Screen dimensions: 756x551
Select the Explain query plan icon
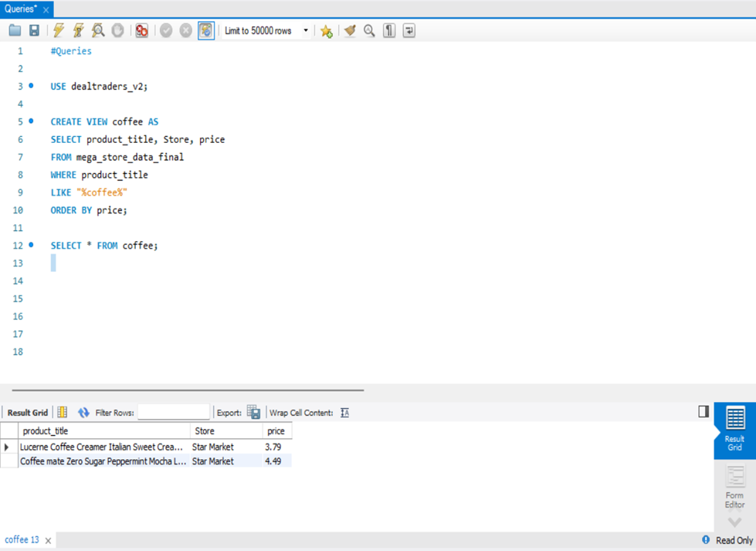pos(97,30)
